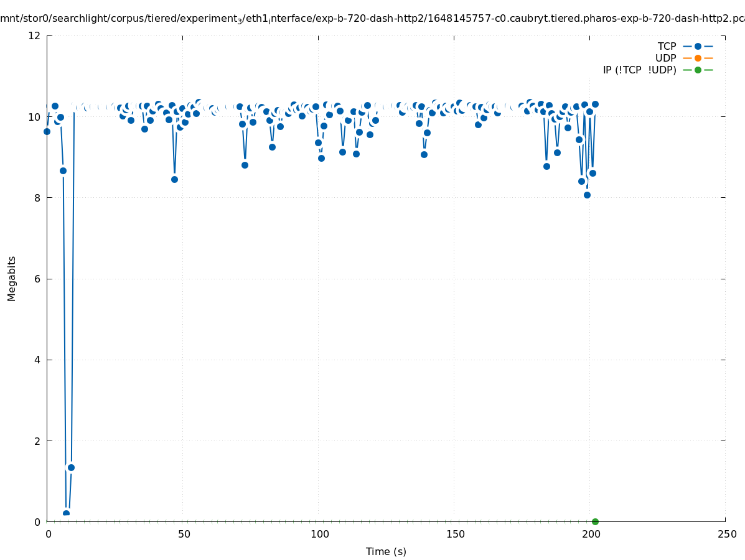Select the first TCP data point at time zero
745x560 pixels.
pyautogui.click(x=47, y=131)
